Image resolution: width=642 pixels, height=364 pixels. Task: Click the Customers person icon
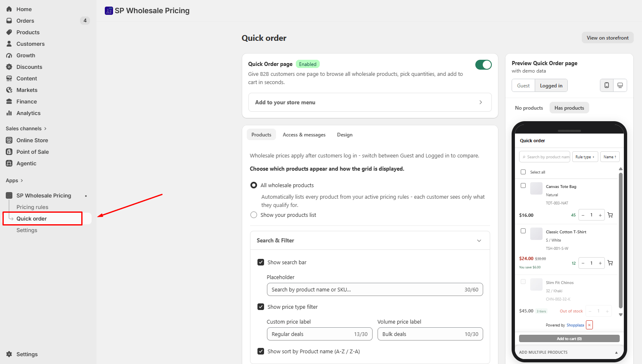click(x=9, y=44)
